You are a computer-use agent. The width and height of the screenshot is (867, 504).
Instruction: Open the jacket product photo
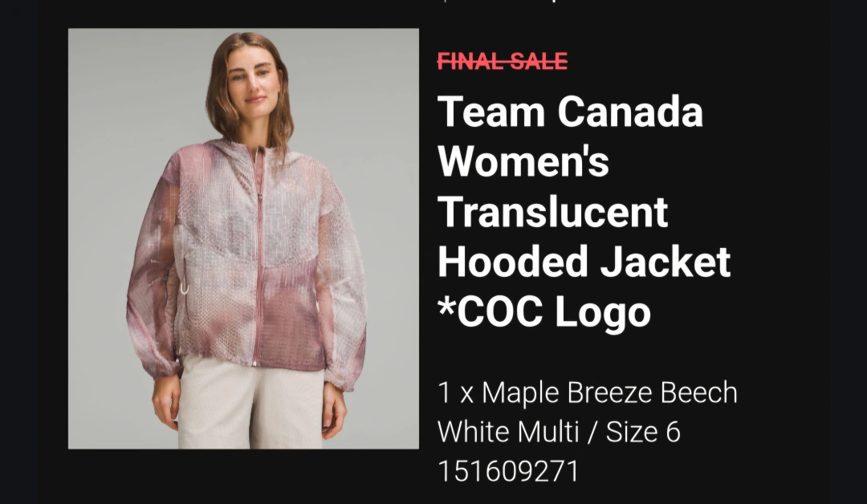click(x=243, y=238)
